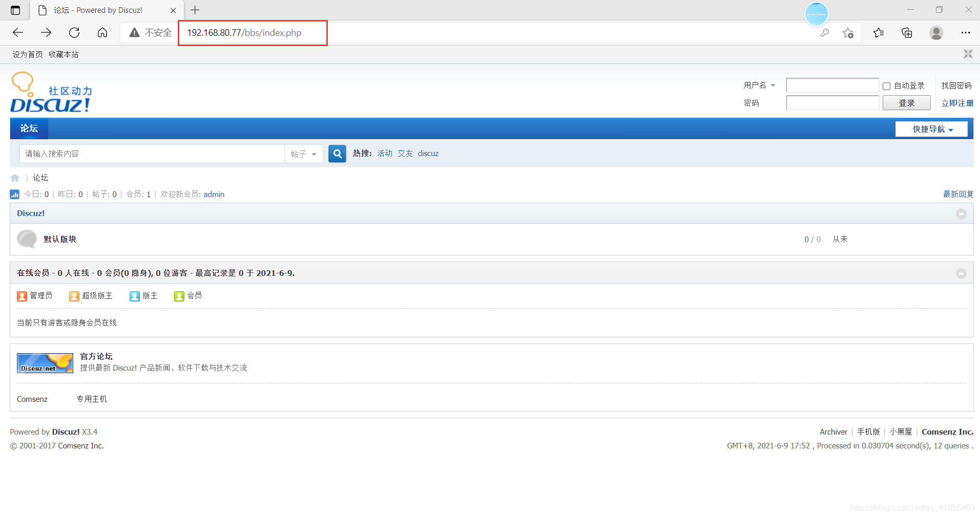Close the Discuz forum tab
This screenshot has height=517, width=980.
coord(173,10)
